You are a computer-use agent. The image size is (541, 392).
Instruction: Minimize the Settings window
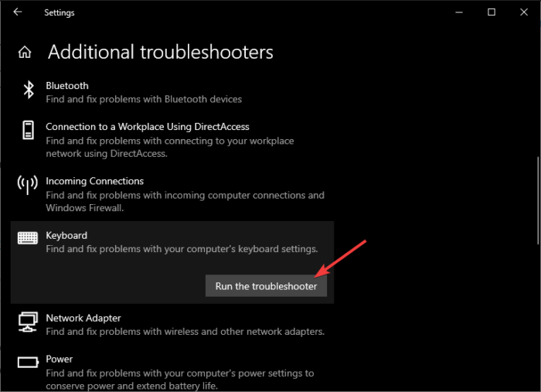pyautogui.click(x=455, y=12)
